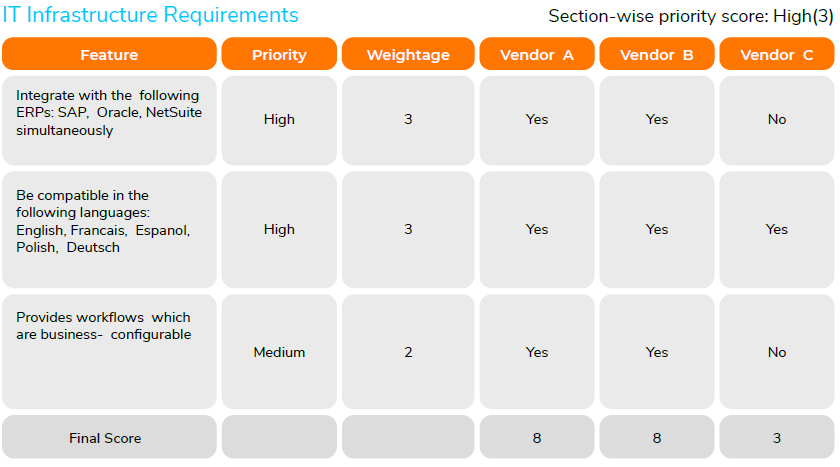Select the Vendor B column header
This screenshot has height=467, width=840.
coord(657,55)
